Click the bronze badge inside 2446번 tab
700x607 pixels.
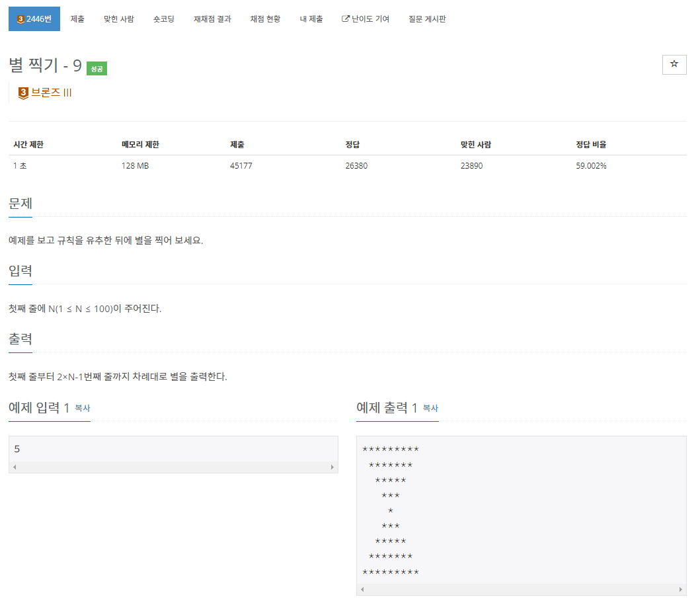[20, 19]
